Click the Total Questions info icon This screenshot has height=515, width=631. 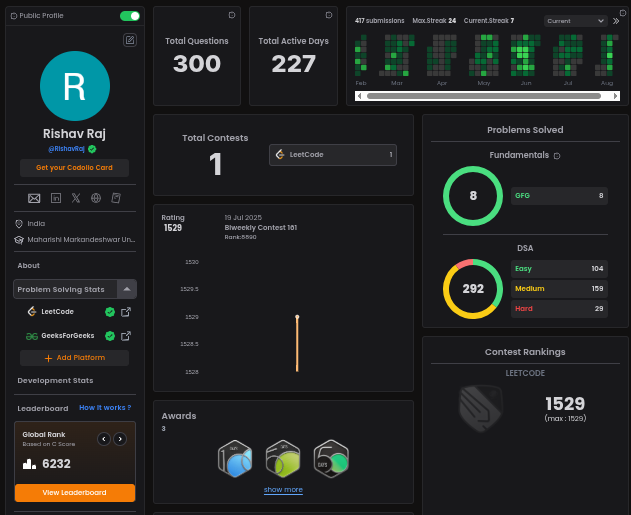(232, 15)
